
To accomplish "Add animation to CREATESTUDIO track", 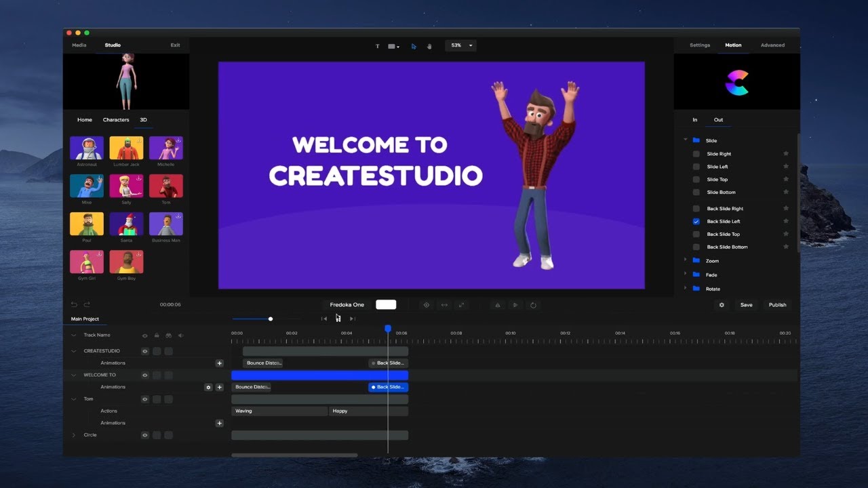I will [219, 363].
